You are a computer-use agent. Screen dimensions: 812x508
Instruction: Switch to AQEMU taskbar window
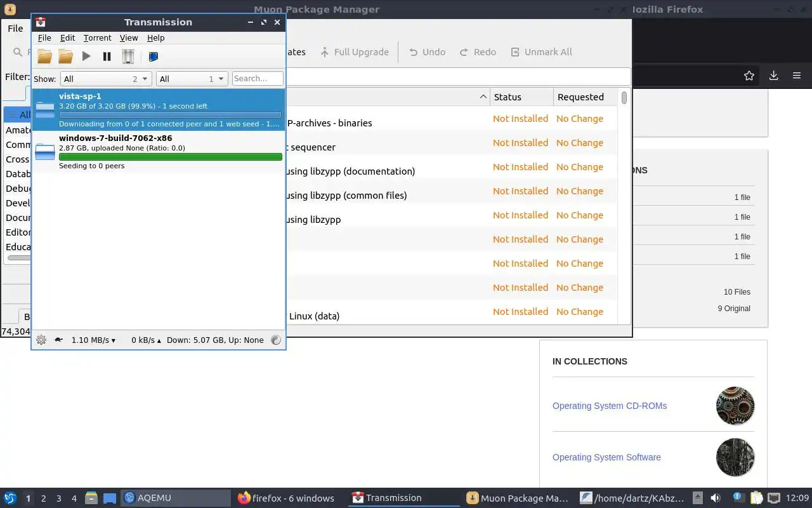point(176,498)
